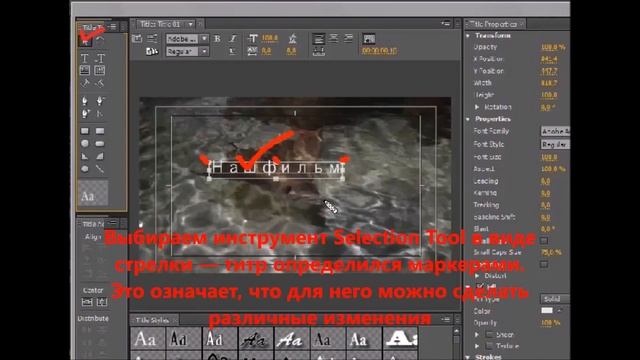Select the Delete Anchor Point tool
The height and width of the screenshot is (360, 640).
(100, 101)
